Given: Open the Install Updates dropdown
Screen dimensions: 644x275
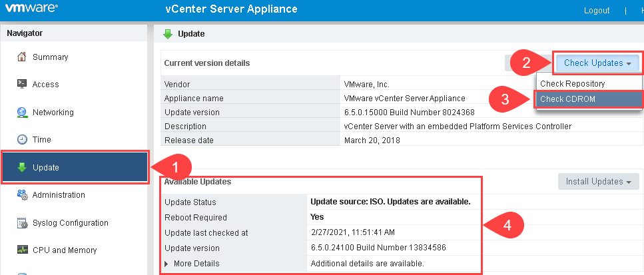Looking at the screenshot, I should coord(599,181).
